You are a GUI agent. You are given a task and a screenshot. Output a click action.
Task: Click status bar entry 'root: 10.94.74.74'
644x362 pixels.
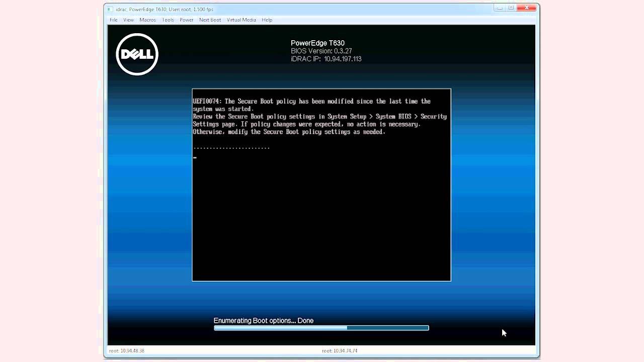[340, 350]
